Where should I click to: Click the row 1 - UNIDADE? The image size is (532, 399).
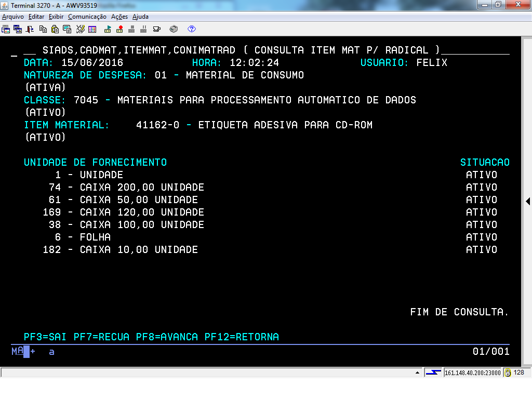[x=89, y=175]
